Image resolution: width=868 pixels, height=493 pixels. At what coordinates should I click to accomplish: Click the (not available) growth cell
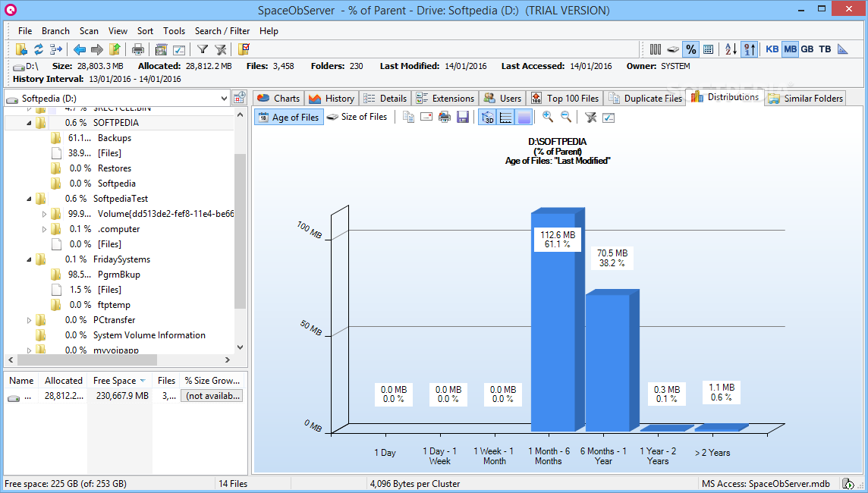point(212,396)
